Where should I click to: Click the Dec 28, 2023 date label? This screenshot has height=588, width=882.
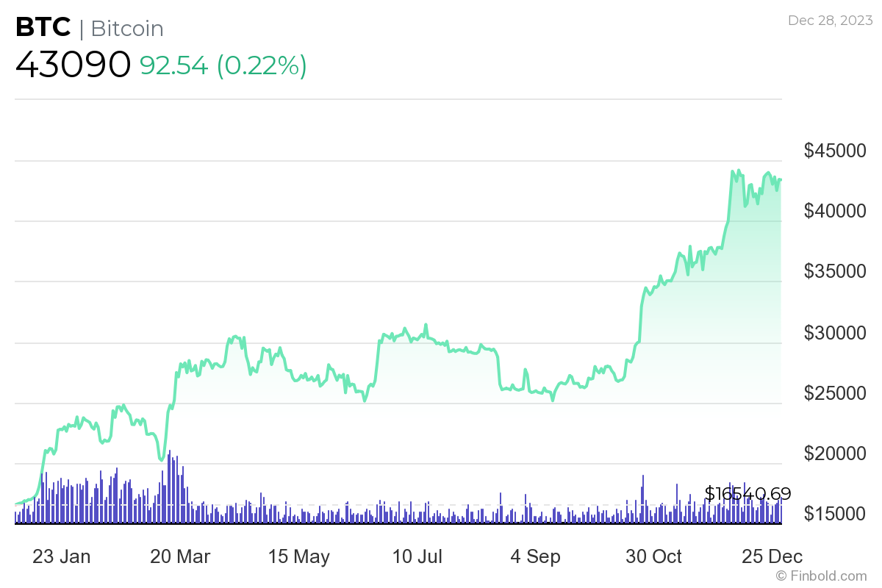click(831, 20)
